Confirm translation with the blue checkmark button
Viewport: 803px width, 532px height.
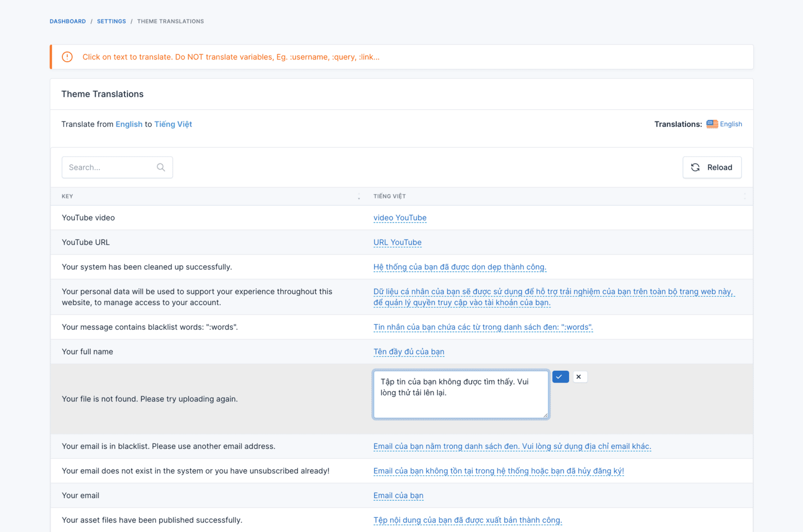[560, 377]
